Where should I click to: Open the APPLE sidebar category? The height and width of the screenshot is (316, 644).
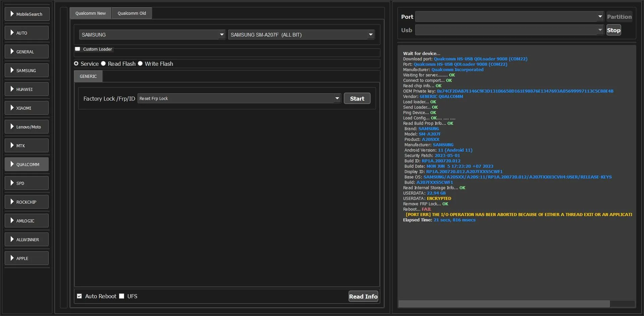pyautogui.click(x=27, y=258)
